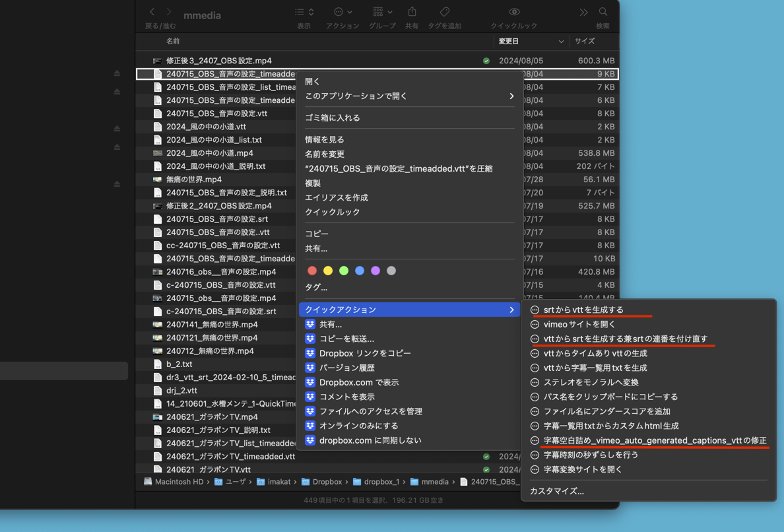Open the Search magnifier icon
Image resolution: width=784 pixels, height=532 pixels.
603,12
